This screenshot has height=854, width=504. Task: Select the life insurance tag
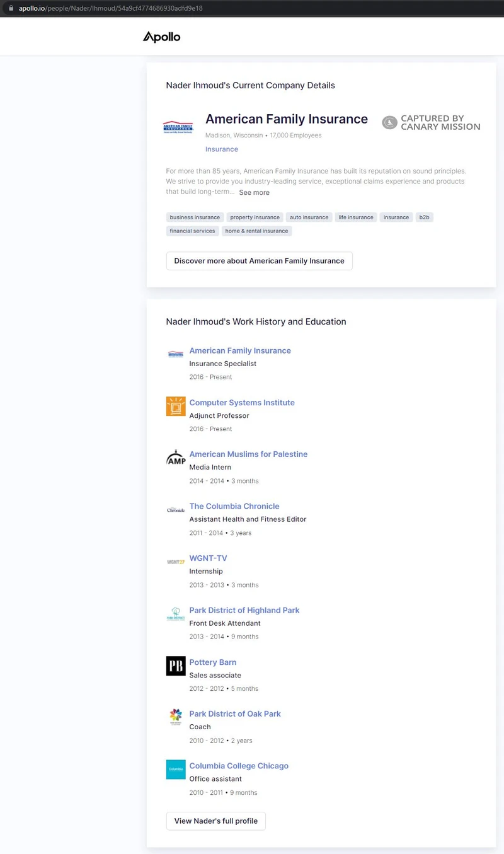[356, 217]
